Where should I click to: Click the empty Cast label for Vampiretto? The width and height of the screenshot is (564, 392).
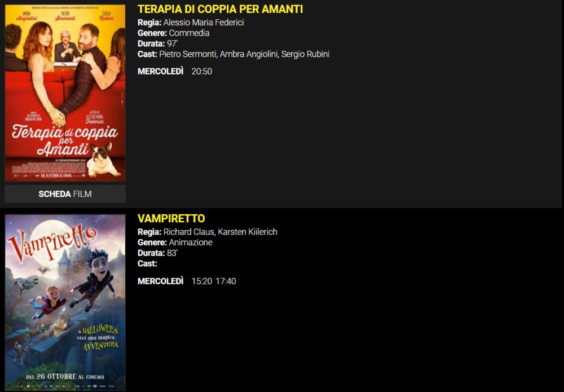[147, 263]
